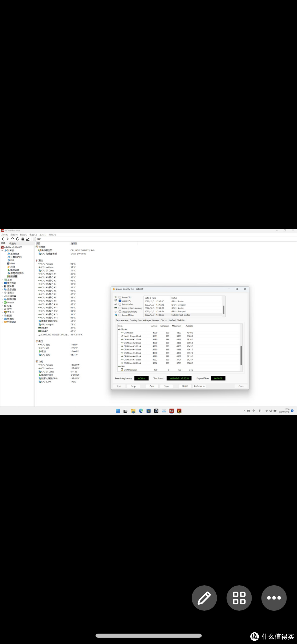
Task: Open the graph chart icon in AIDA64 toolbar
Action: [x=28, y=239]
